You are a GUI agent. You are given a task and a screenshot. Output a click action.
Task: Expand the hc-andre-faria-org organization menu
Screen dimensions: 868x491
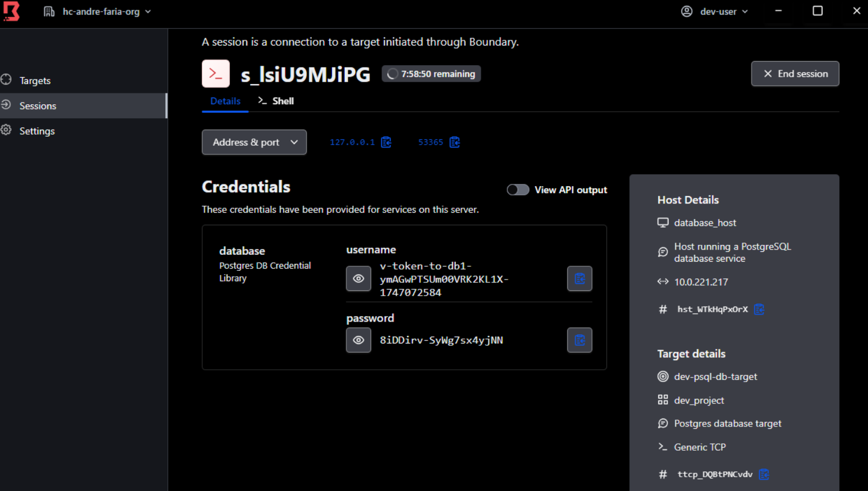[97, 12]
